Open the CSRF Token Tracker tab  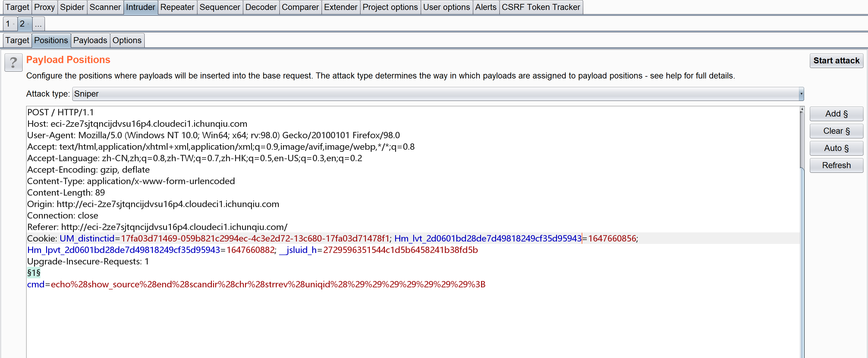coord(540,7)
